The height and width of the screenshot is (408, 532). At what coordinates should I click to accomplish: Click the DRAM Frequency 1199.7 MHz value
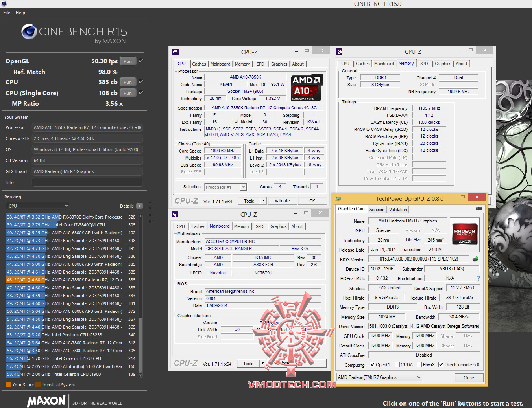[429, 108]
